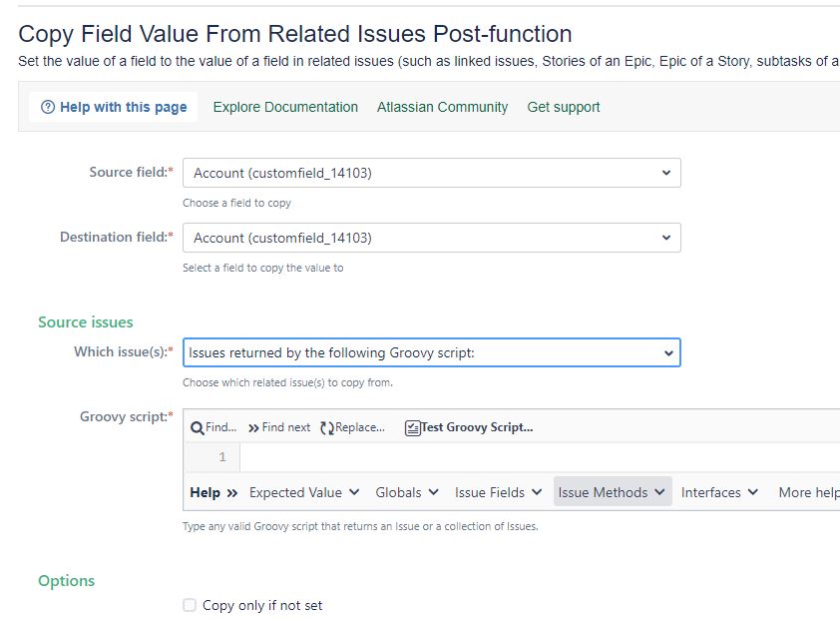The height and width of the screenshot is (620, 840).
Task: Click the question mark help icon
Action: [x=48, y=107]
